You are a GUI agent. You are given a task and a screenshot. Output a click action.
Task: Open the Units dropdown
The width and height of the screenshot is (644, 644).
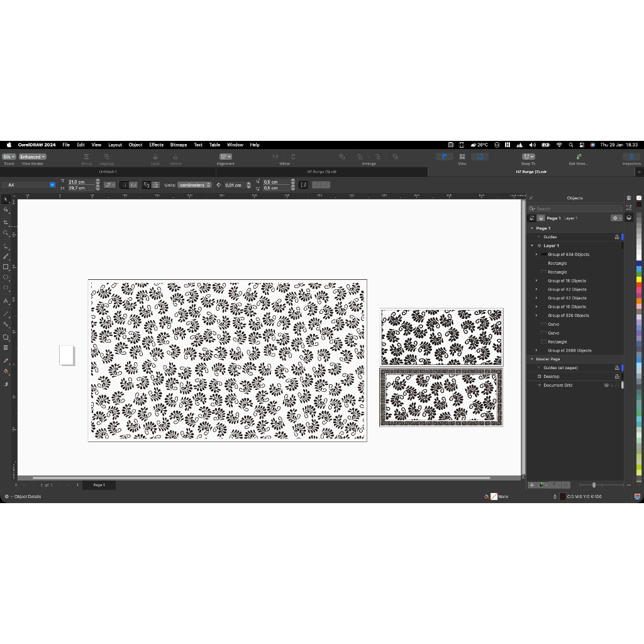point(194,185)
